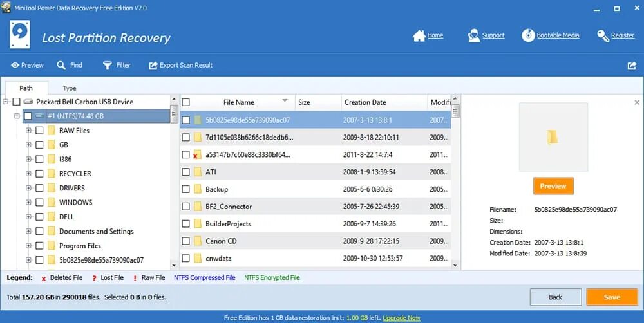Collapse the Packard Bell Carbon USB Device node

coord(5,102)
